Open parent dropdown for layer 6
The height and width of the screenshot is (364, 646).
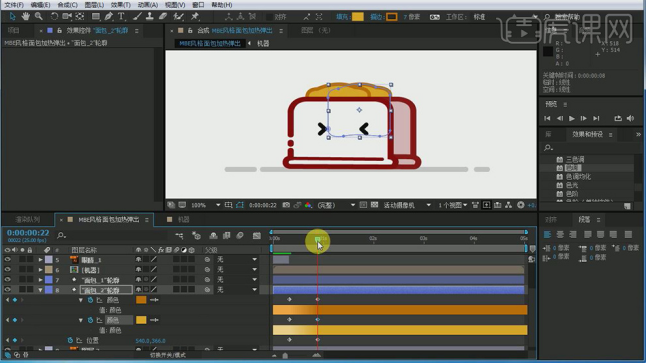click(x=237, y=270)
